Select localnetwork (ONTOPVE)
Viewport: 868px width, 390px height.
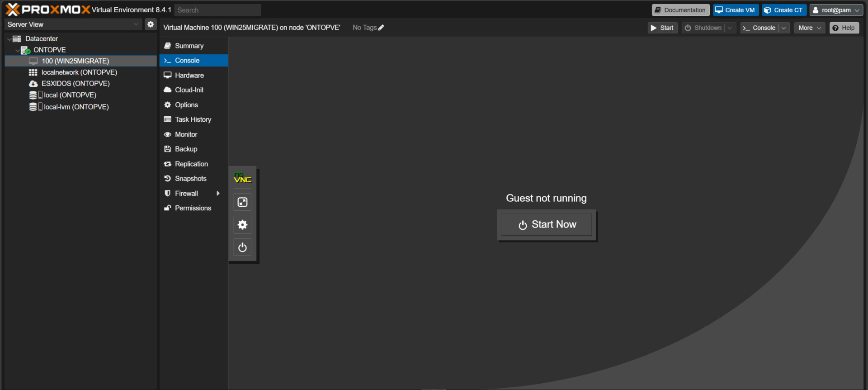(x=79, y=72)
